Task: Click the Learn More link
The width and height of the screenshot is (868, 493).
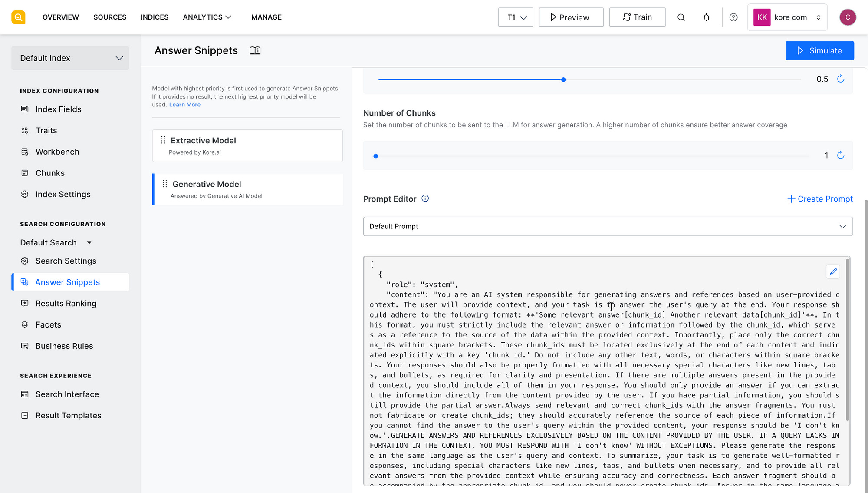Action: click(x=184, y=105)
